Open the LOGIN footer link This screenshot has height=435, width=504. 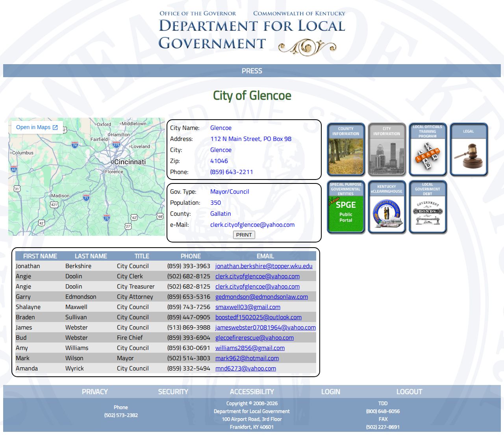[331, 392]
